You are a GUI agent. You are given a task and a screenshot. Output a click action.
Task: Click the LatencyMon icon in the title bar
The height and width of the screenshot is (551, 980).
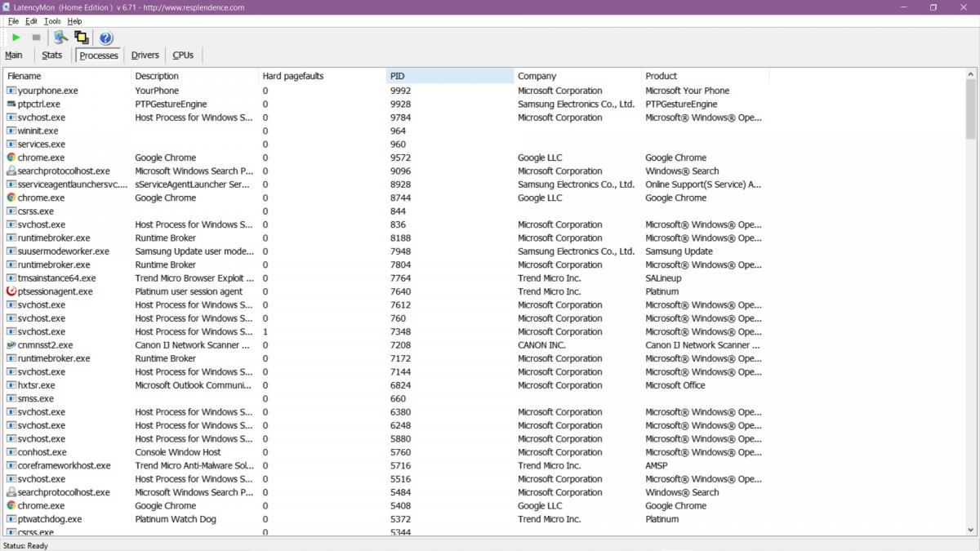coord(7,7)
